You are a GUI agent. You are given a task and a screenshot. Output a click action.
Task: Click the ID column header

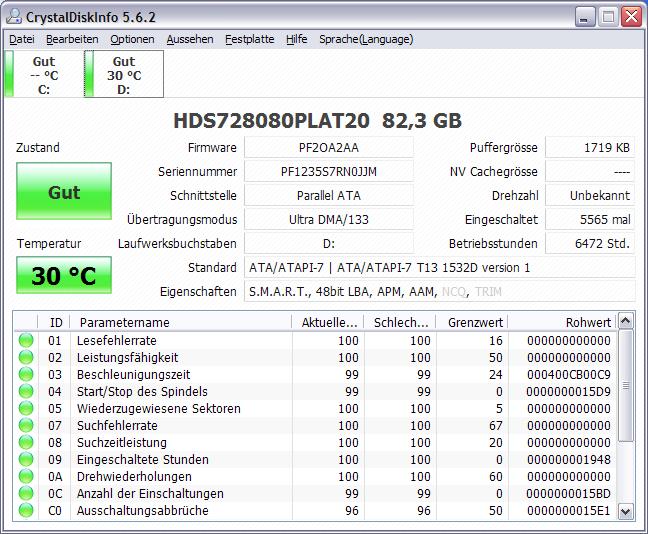tap(54, 322)
